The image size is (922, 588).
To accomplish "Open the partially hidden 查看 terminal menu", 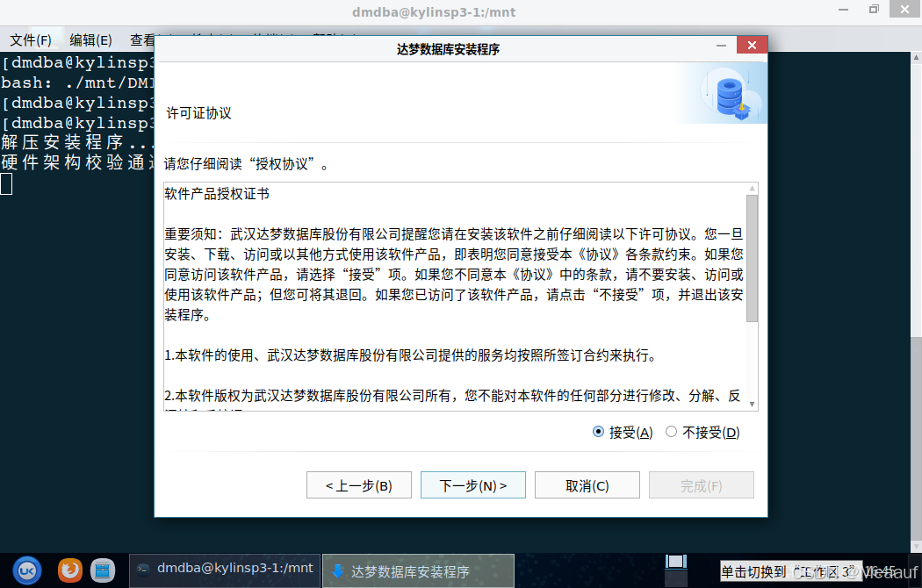I will (141, 40).
